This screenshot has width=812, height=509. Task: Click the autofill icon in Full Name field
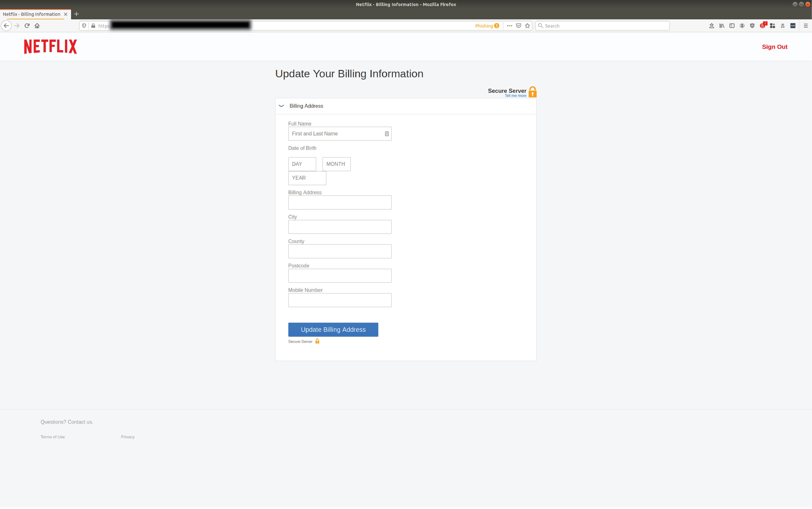click(387, 134)
